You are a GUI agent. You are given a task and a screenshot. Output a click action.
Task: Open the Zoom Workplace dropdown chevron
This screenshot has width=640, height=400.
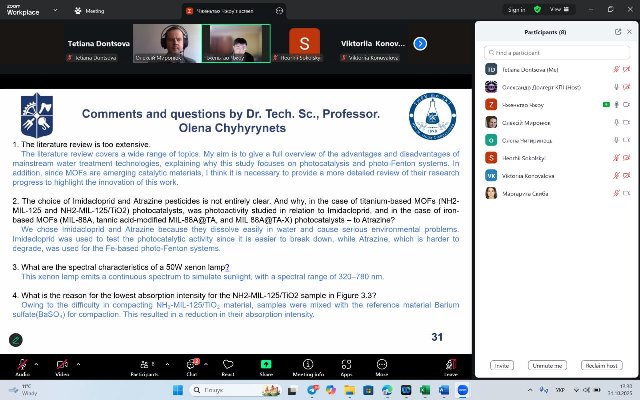(x=48, y=10)
